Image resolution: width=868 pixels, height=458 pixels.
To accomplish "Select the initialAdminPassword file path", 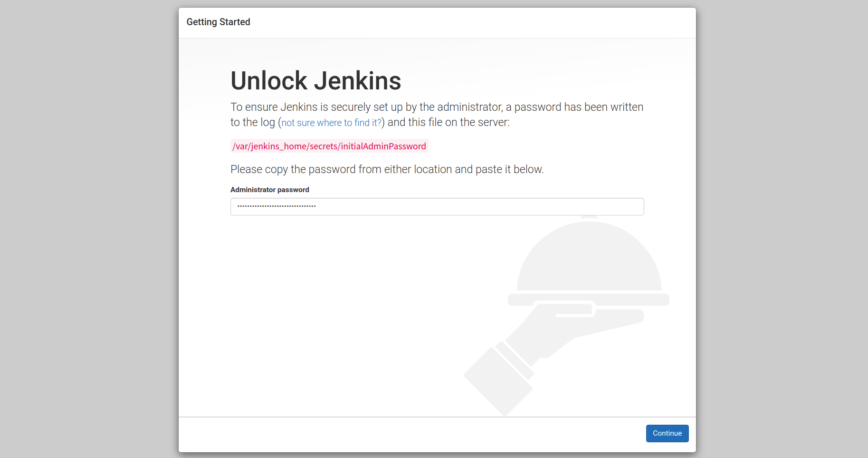I will click(329, 146).
